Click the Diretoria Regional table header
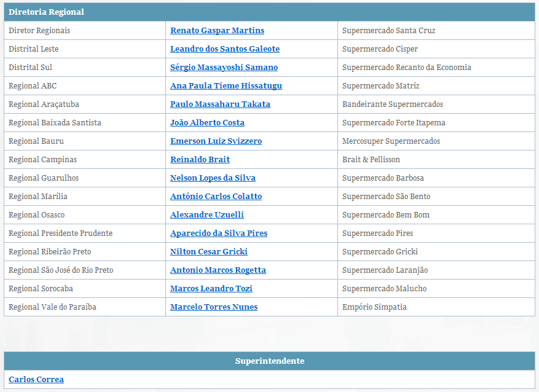 269,12
